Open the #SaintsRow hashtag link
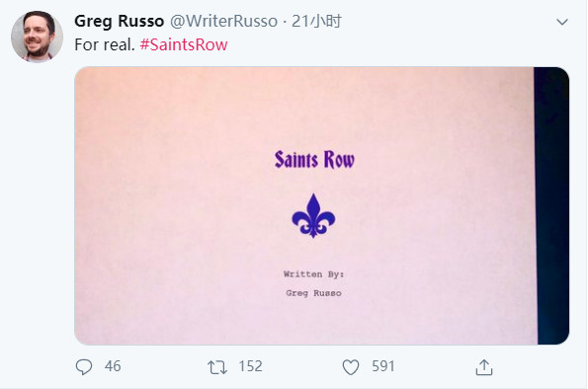Image resolution: width=588 pixels, height=389 pixels. pyautogui.click(x=184, y=44)
